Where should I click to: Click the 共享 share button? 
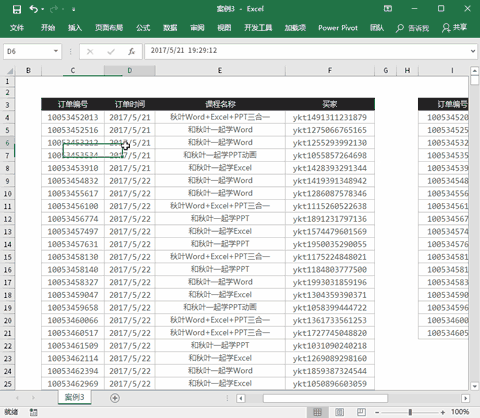(x=454, y=28)
